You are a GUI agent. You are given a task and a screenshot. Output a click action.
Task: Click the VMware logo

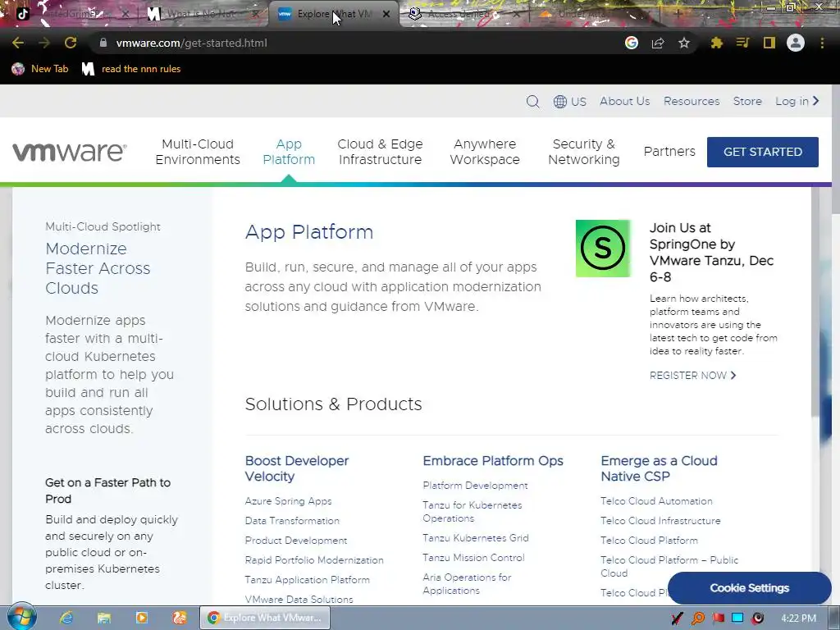(x=70, y=152)
